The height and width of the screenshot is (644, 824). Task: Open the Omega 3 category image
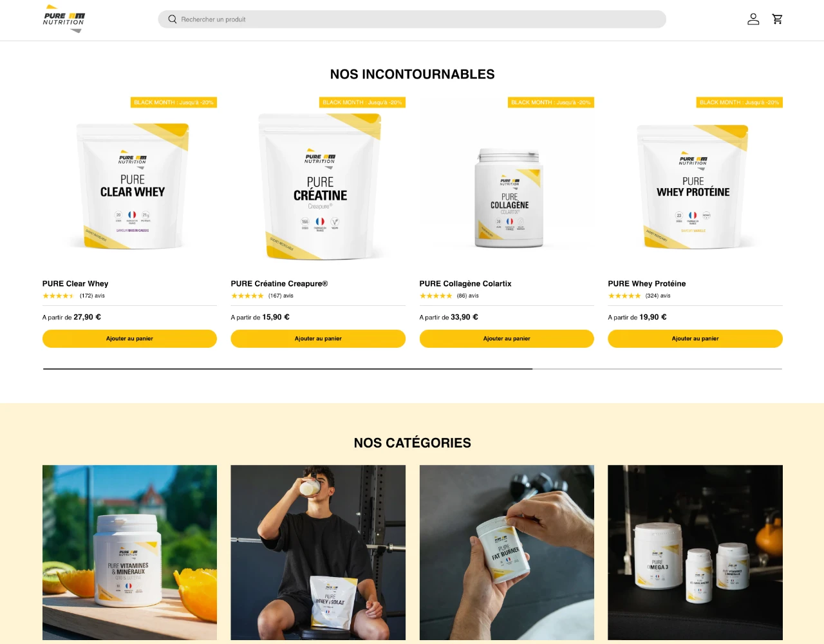coord(695,553)
